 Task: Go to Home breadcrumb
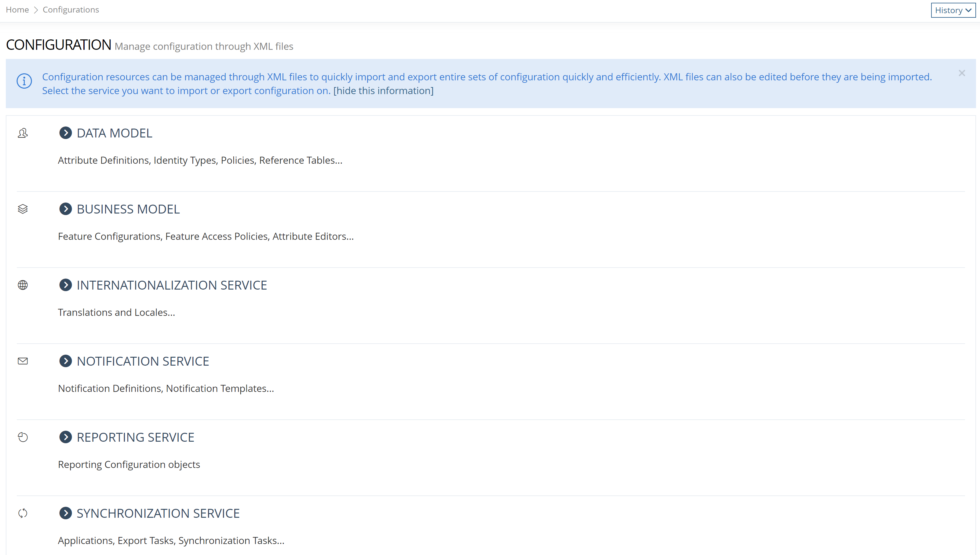[x=17, y=9]
